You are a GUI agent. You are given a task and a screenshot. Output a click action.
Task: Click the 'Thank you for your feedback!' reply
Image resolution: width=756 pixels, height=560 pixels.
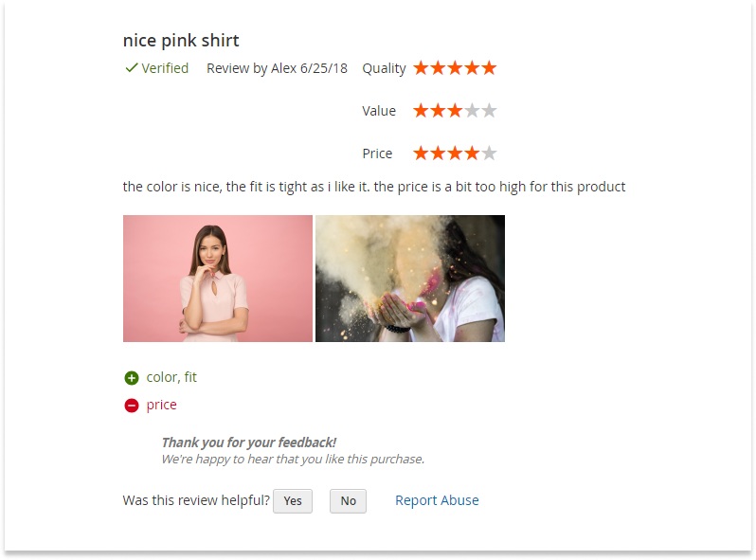tap(249, 443)
